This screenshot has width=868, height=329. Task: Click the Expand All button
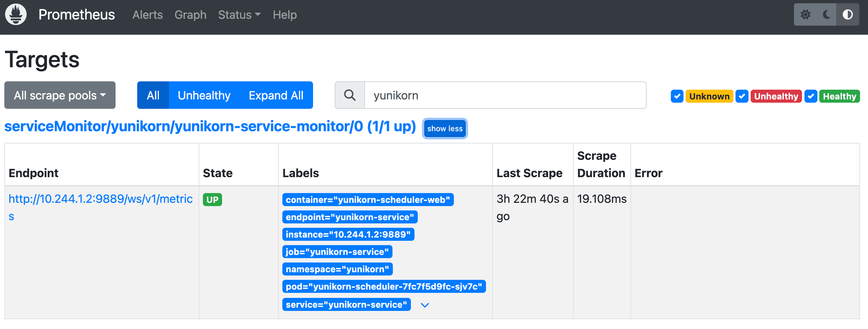(276, 95)
